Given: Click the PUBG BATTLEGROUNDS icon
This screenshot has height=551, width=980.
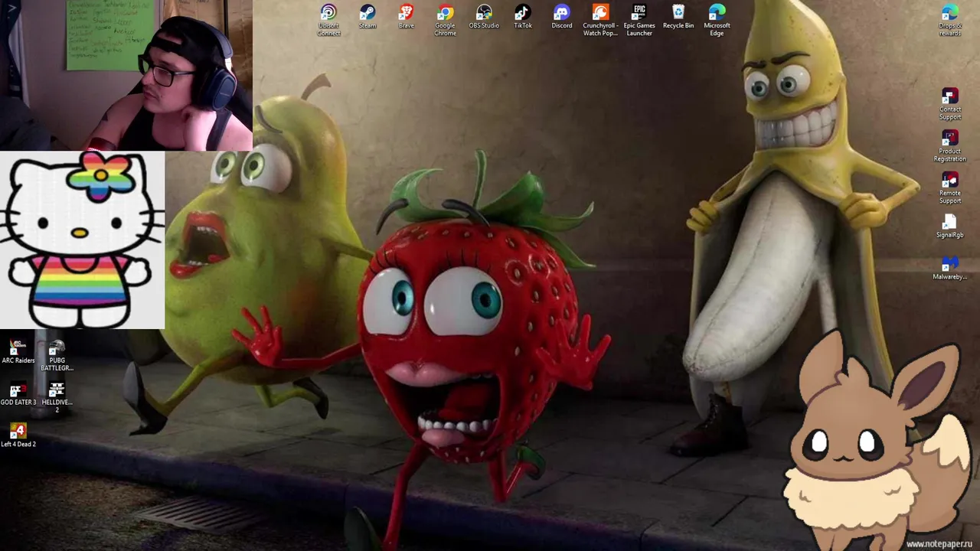Looking at the screenshot, I should point(57,356).
